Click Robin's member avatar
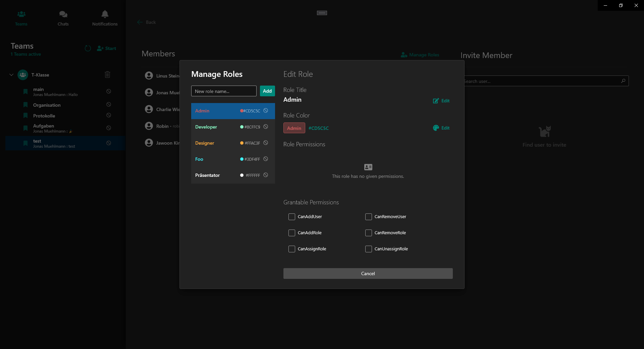Image resolution: width=644 pixels, height=349 pixels. coord(149,126)
